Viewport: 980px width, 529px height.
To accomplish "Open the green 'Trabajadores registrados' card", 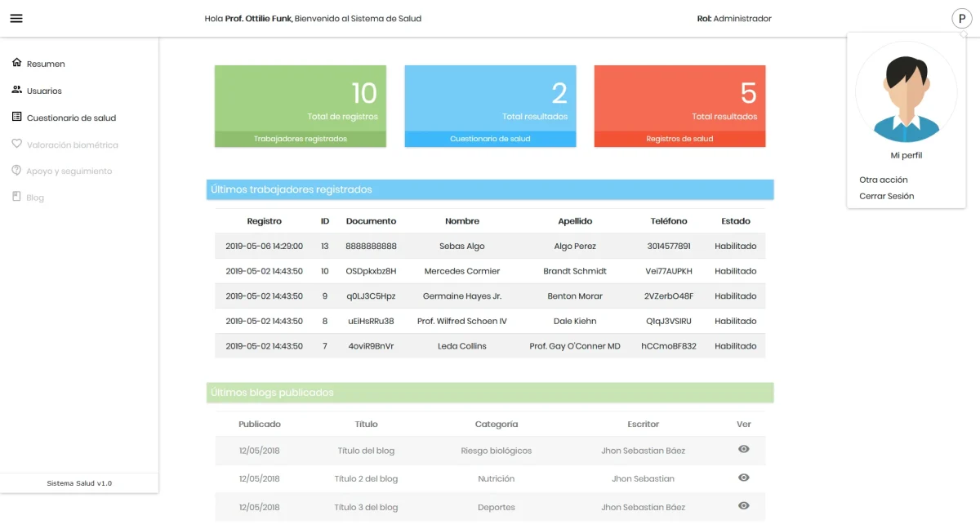I will (x=300, y=106).
